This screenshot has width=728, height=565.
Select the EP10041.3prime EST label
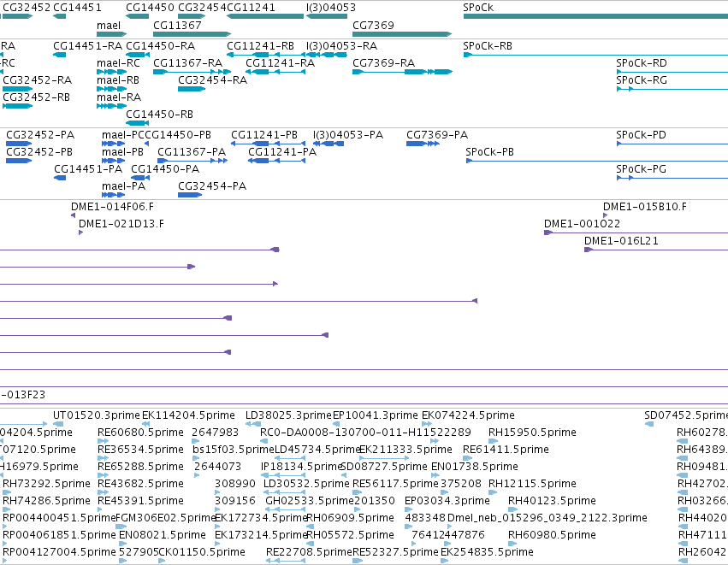pyautogui.click(x=376, y=415)
